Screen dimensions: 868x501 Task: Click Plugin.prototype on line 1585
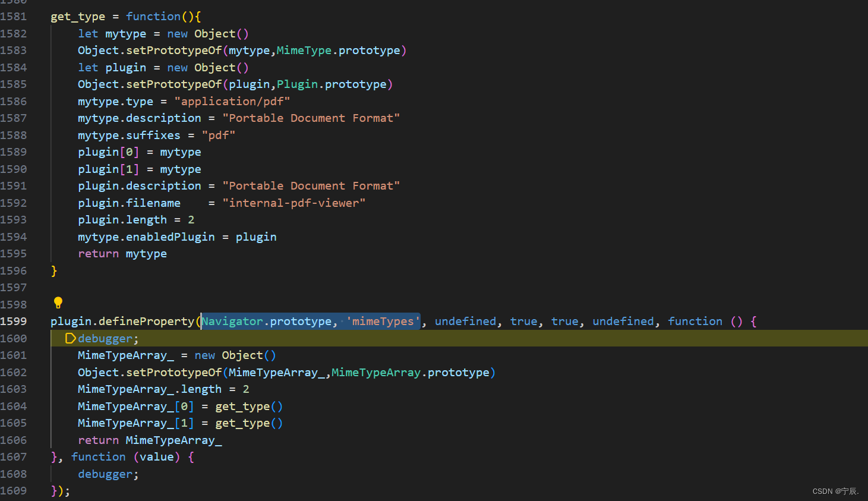[332, 84]
